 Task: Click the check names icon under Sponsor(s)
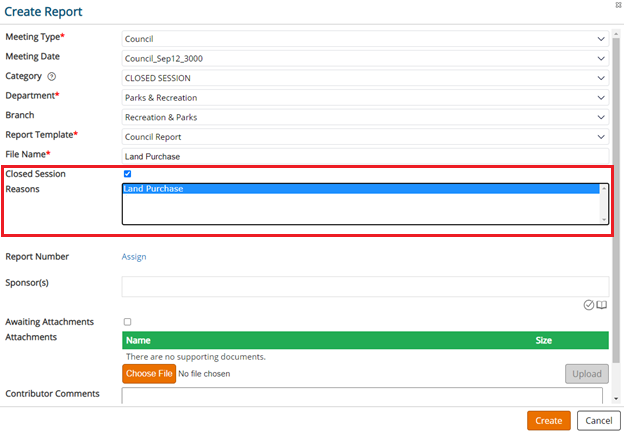click(588, 305)
